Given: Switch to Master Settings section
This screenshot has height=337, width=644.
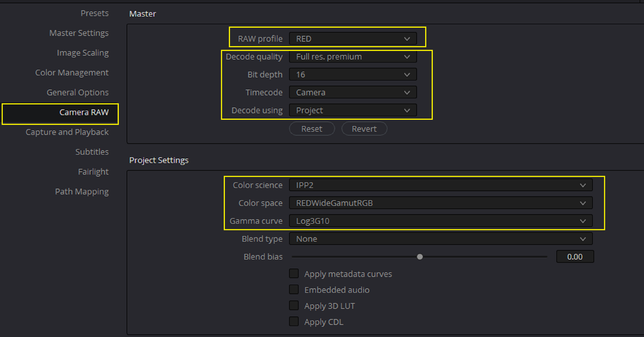Looking at the screenshot, I should pyautogui.click(x=79, y=33).
